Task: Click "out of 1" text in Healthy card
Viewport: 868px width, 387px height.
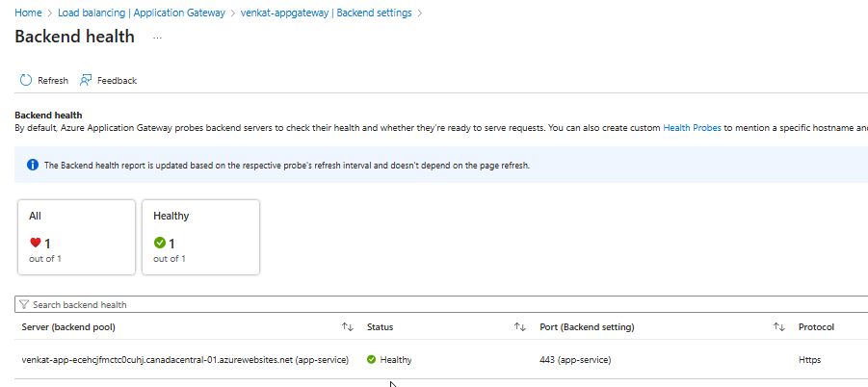Action: click(x=170, y=258)
